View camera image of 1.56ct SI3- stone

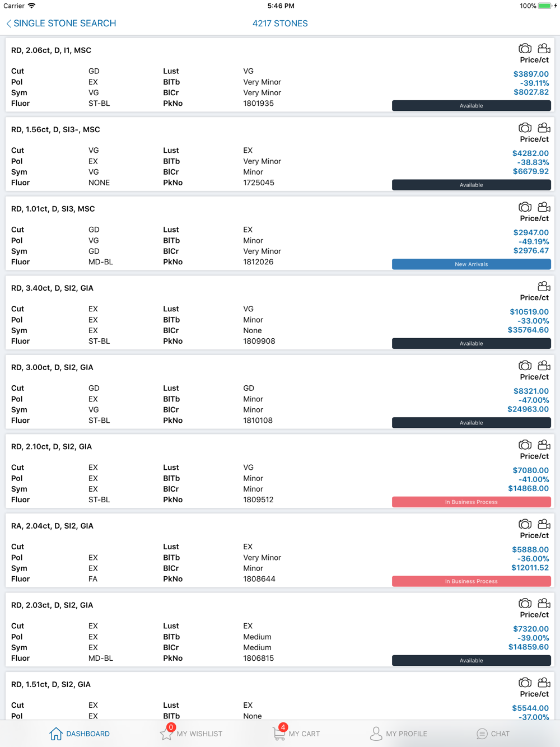[x=525, y=128]
